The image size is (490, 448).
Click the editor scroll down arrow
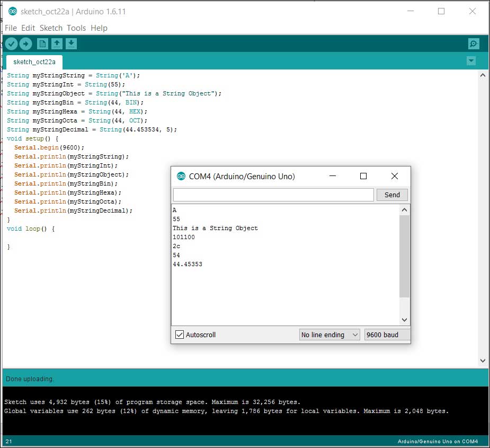point(483,361)
